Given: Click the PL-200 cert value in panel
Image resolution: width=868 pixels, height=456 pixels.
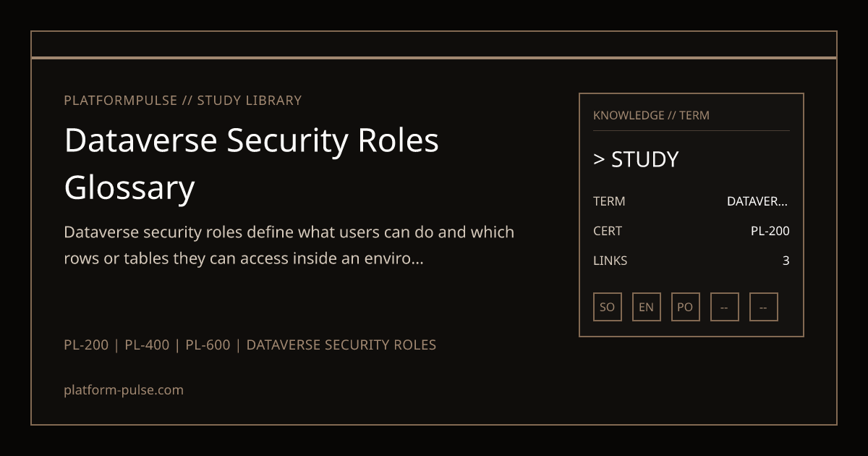Looking at the screenshot, I should coord(770,231).
